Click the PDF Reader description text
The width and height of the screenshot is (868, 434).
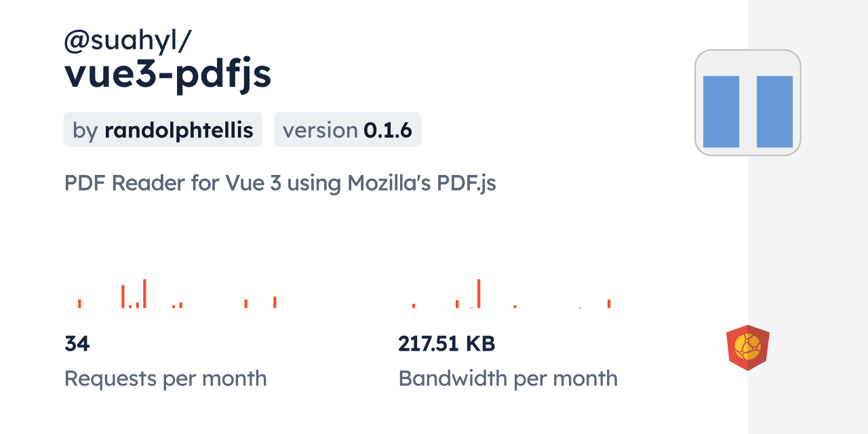280,183
